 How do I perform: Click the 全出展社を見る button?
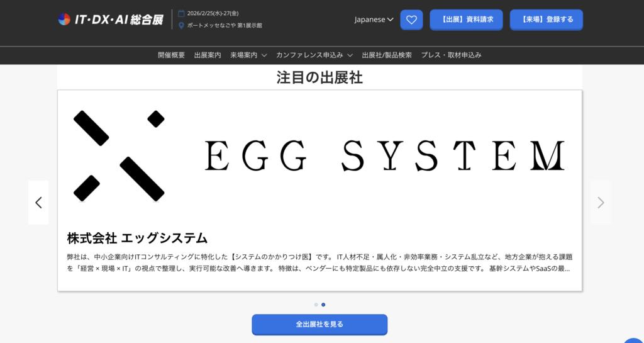[x=319, y=325]
